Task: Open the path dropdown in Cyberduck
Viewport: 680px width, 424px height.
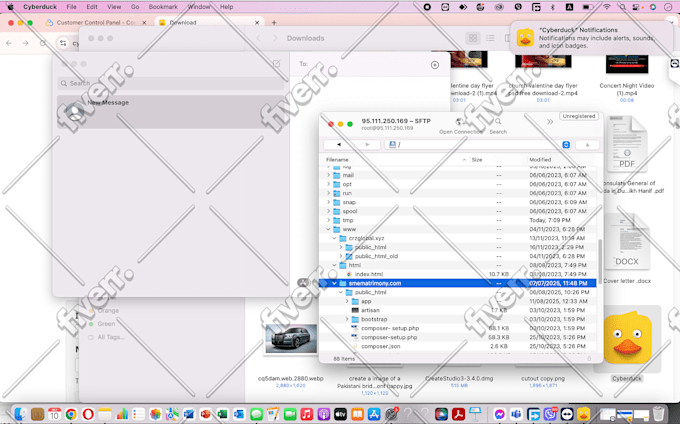Action: coord(566,145)
